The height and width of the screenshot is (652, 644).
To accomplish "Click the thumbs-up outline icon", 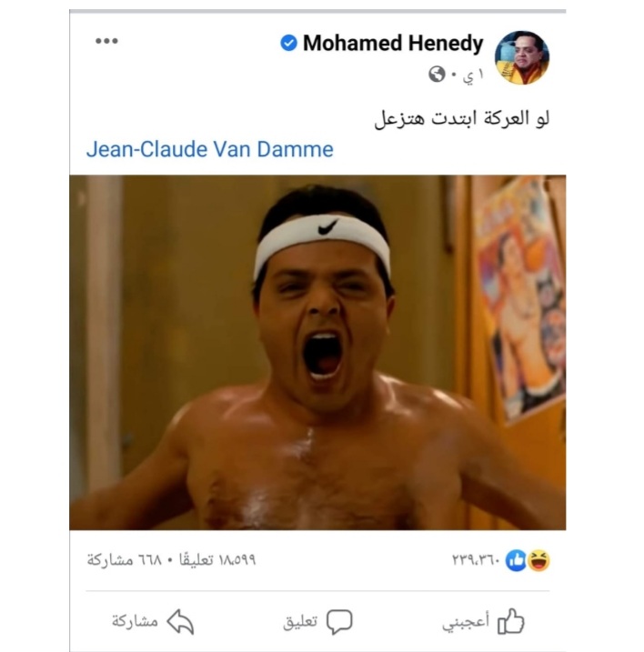I will pyautogui.click(x=511, y=621).
